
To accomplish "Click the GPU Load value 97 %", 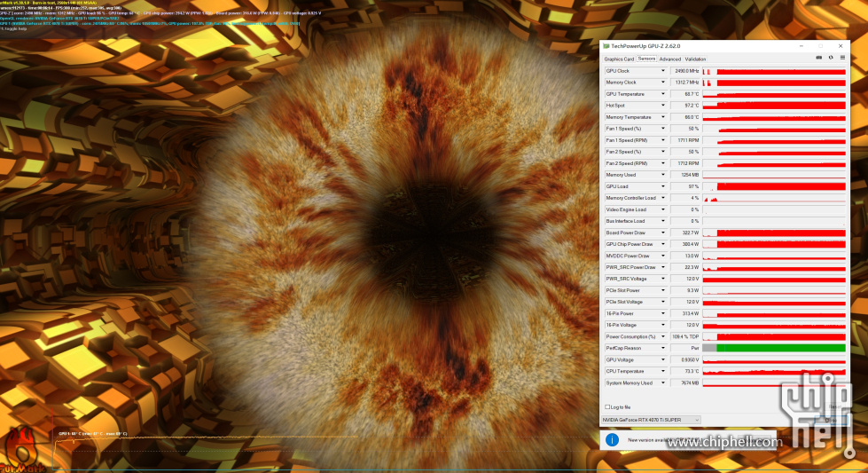I will tap(685, 186).
